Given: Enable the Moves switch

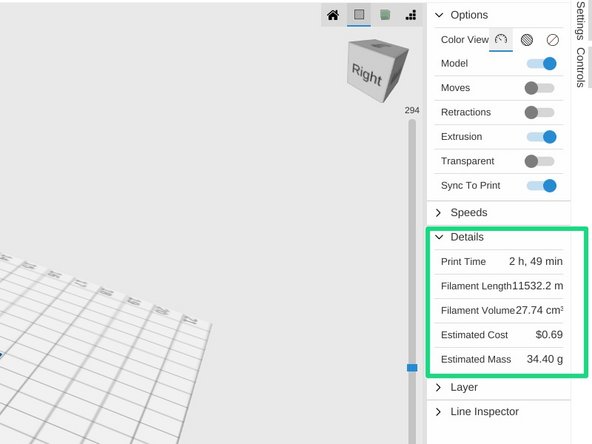Looking at the screenshot, I should pos(540,88).
